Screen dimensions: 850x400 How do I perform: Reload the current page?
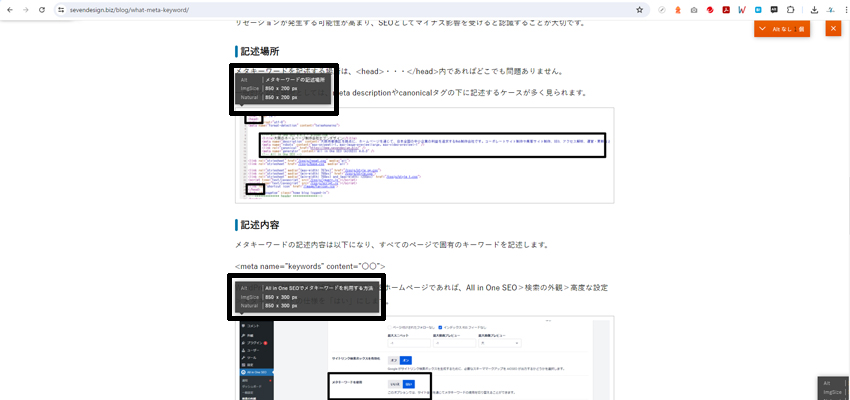(41, 9)
